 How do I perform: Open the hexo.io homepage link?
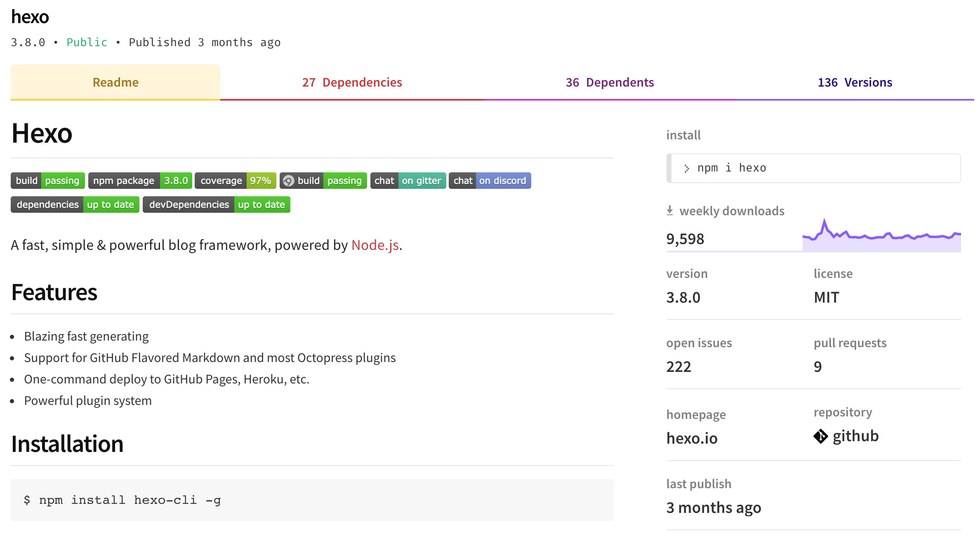click(x=692, y=438)
